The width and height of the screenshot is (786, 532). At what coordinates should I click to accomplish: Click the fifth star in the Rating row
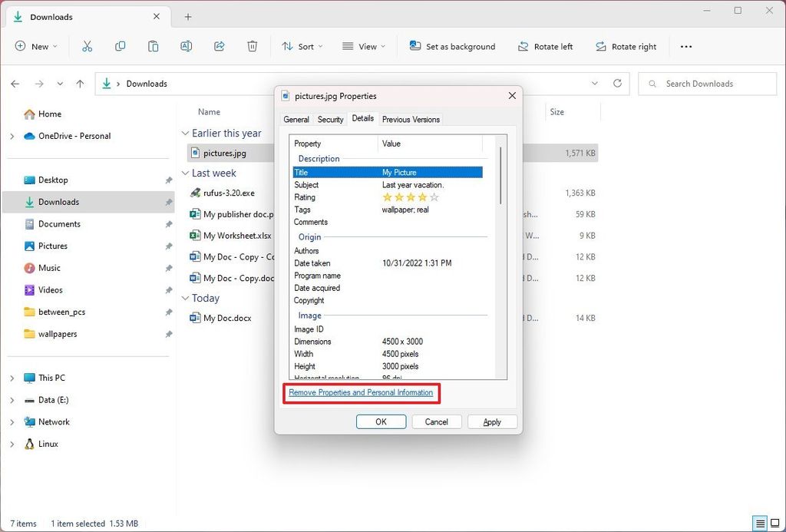pos(434,197)
